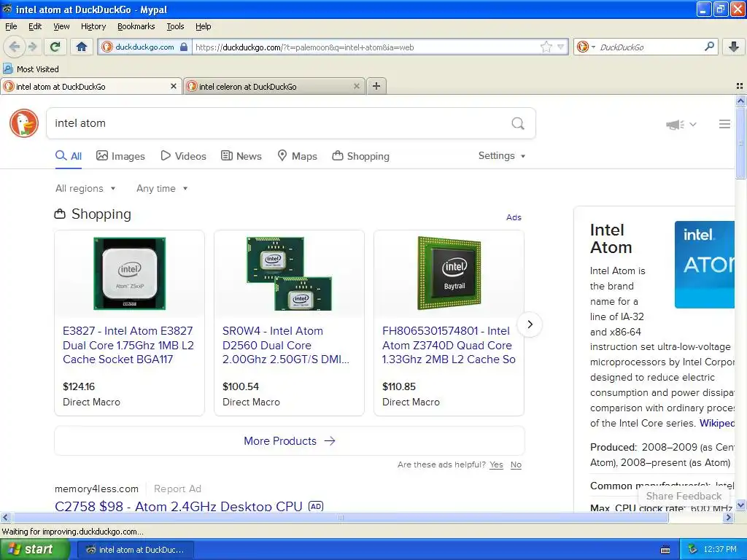This screenshot has height=560, width=747.
Task: Open the All regions filter
Action: (x=86, y=189)
